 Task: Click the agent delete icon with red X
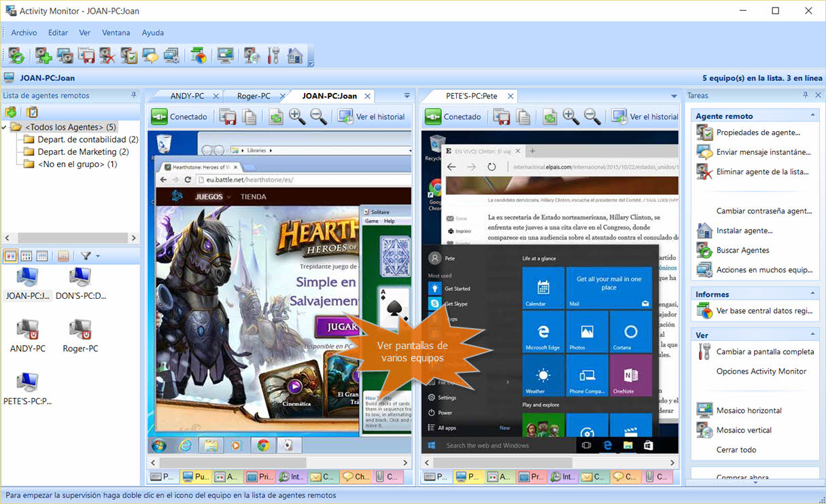107,55
